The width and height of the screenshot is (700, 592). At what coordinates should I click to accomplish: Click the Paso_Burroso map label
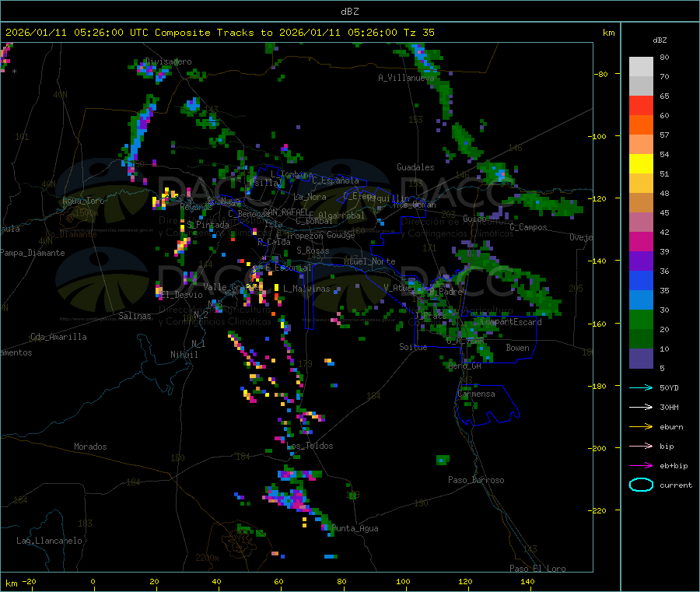[475, 480]
